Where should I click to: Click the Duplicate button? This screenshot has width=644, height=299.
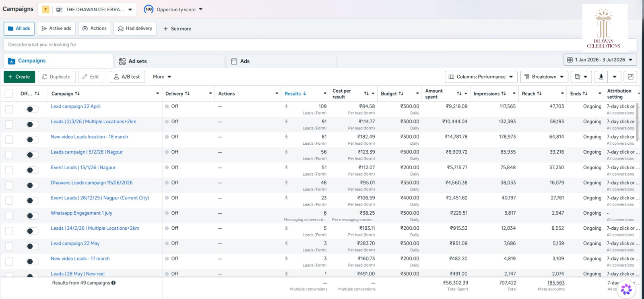coord(56,77)
